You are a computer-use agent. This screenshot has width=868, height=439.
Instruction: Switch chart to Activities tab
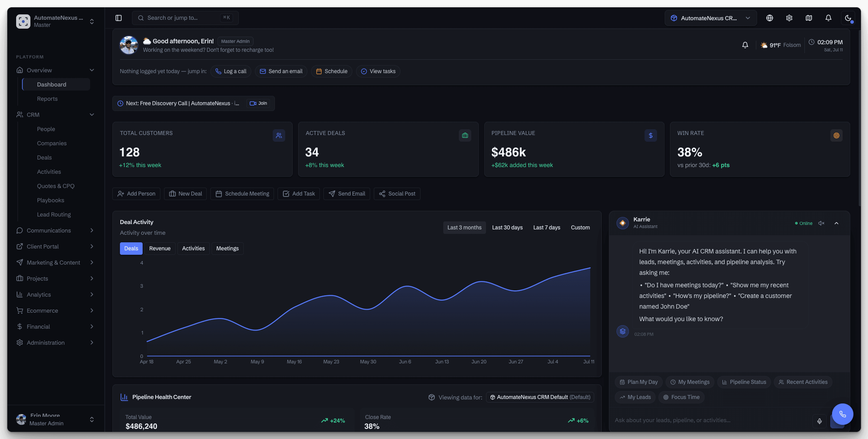point(193,248)
